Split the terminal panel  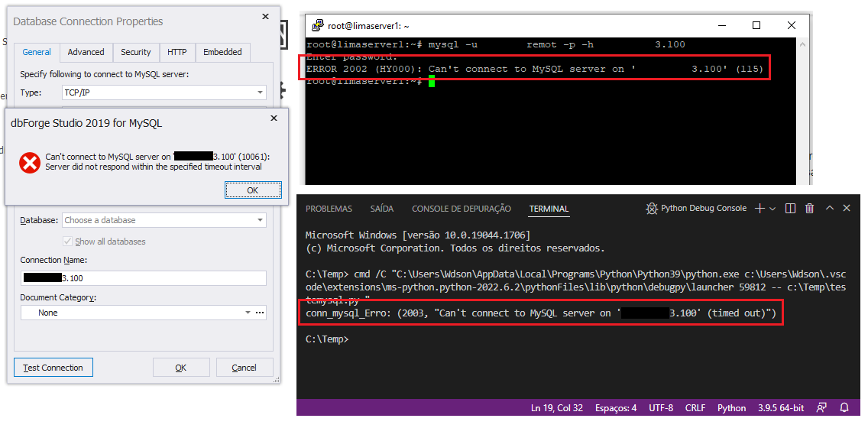[791, 208]
